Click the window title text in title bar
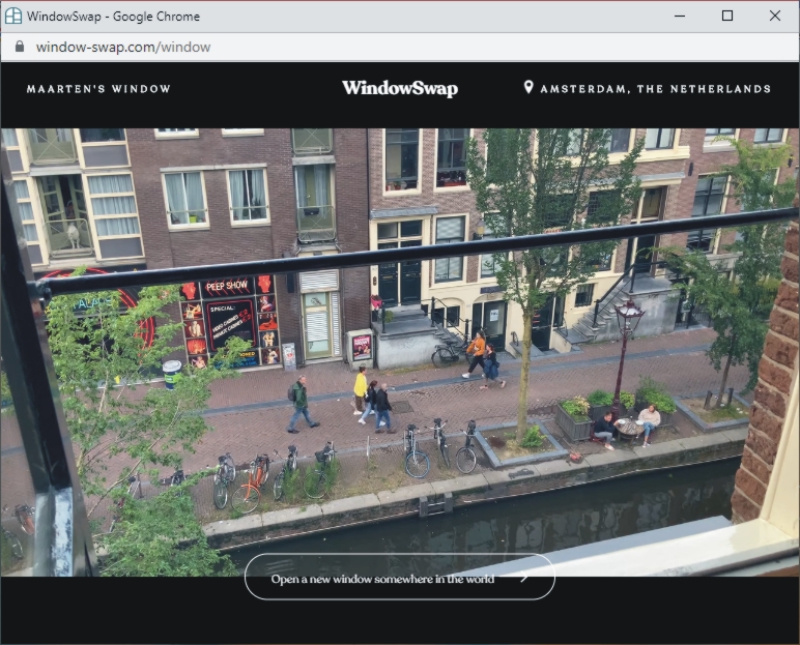 click(113, 16)
